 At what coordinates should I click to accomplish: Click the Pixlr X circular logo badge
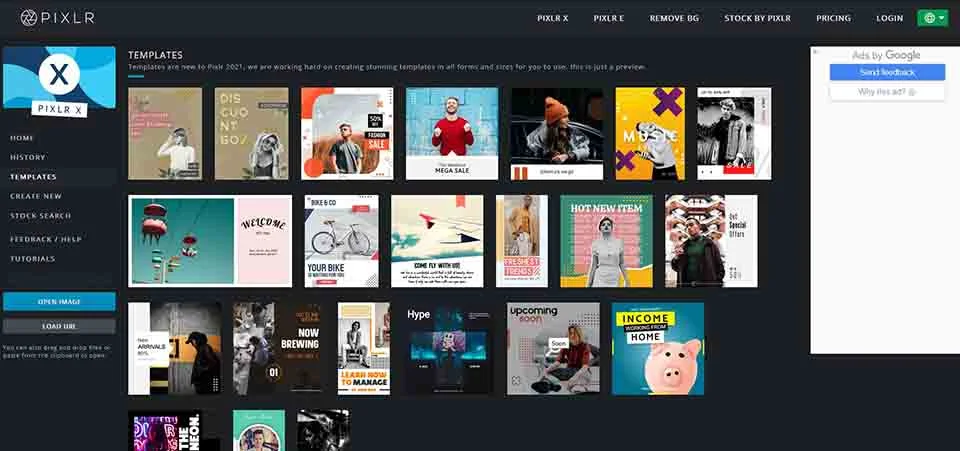[59, 74]
